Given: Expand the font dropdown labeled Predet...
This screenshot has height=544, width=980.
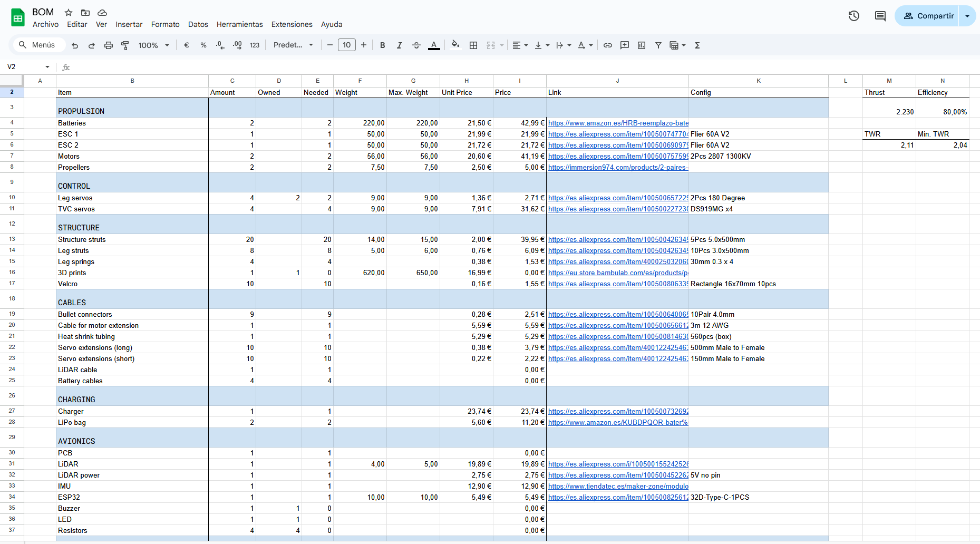Looking at the screenshot, I should pyautogui.click(x=293, y=45).
